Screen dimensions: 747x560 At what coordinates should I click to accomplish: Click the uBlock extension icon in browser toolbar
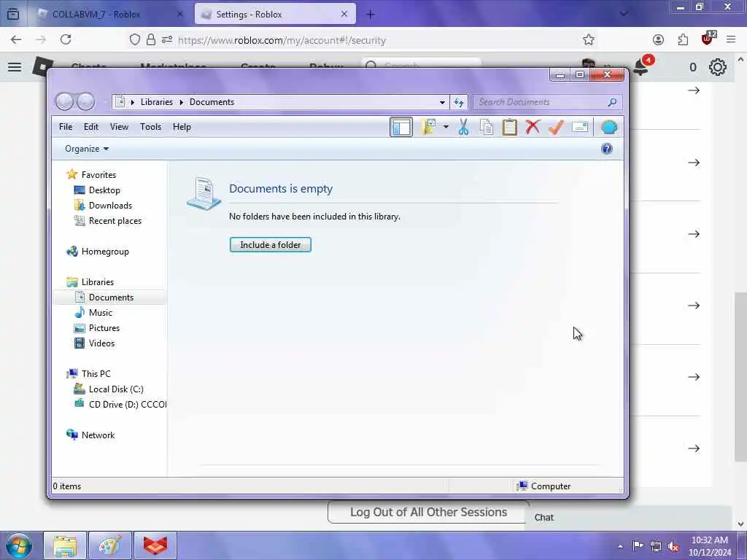(708, 39)
